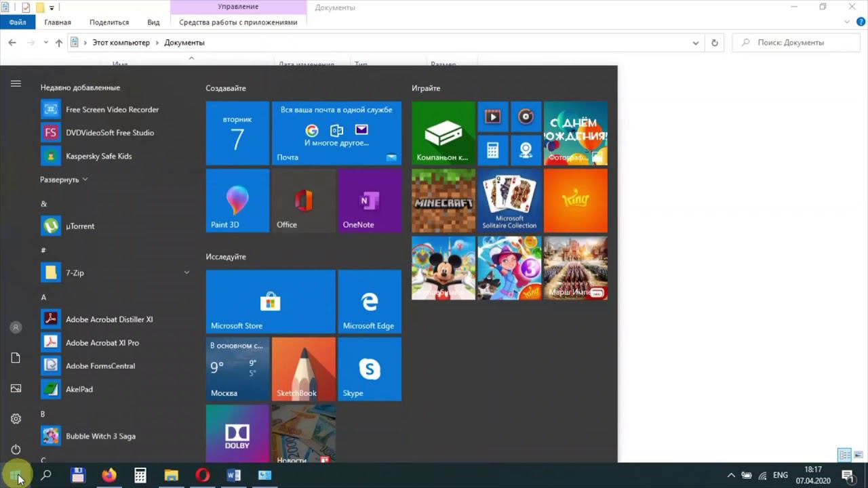Switch to the Главная ribbon tab
This screenshot has height=488, width=868.
[58, 22]
